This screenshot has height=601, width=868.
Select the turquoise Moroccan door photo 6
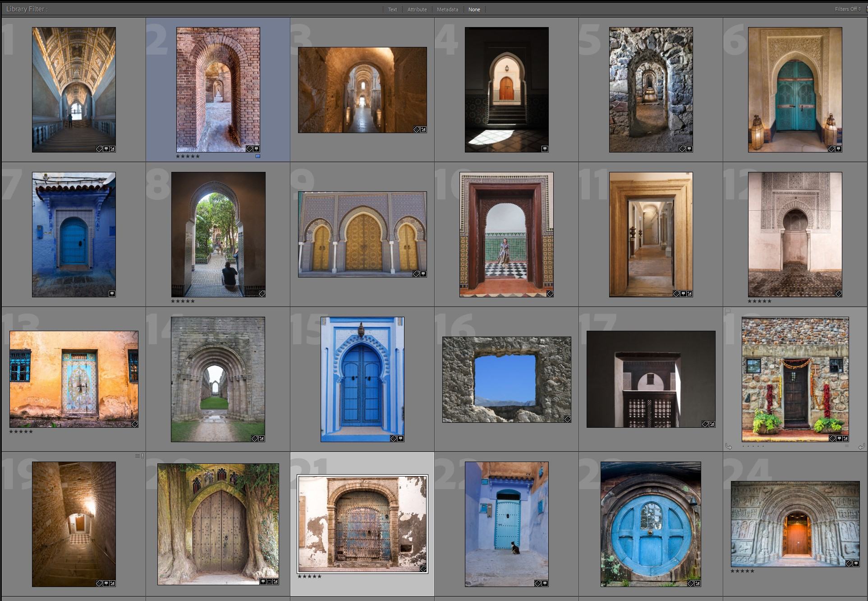pos(795,89)
